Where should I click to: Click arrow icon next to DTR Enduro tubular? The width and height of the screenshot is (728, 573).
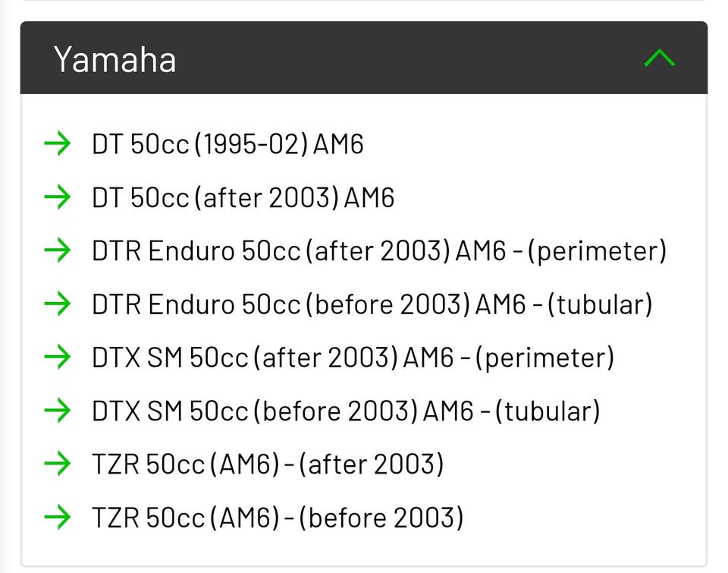[x=58, y=304]
